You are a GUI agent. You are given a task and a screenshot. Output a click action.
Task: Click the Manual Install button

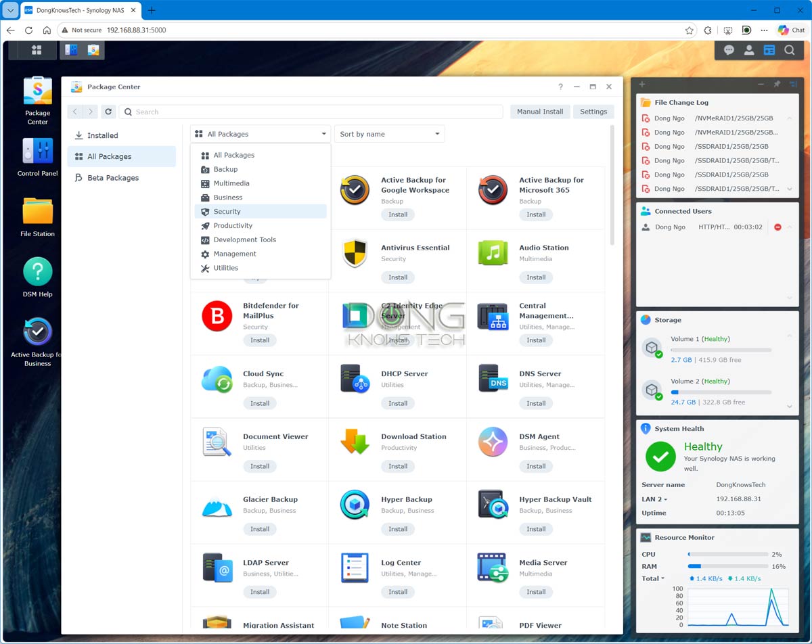click(540, 112)
